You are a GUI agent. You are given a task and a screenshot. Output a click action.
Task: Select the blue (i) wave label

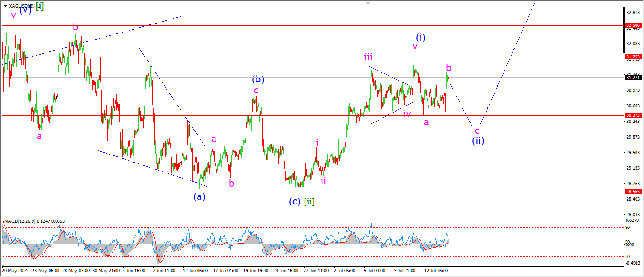(x=421, y=37)
